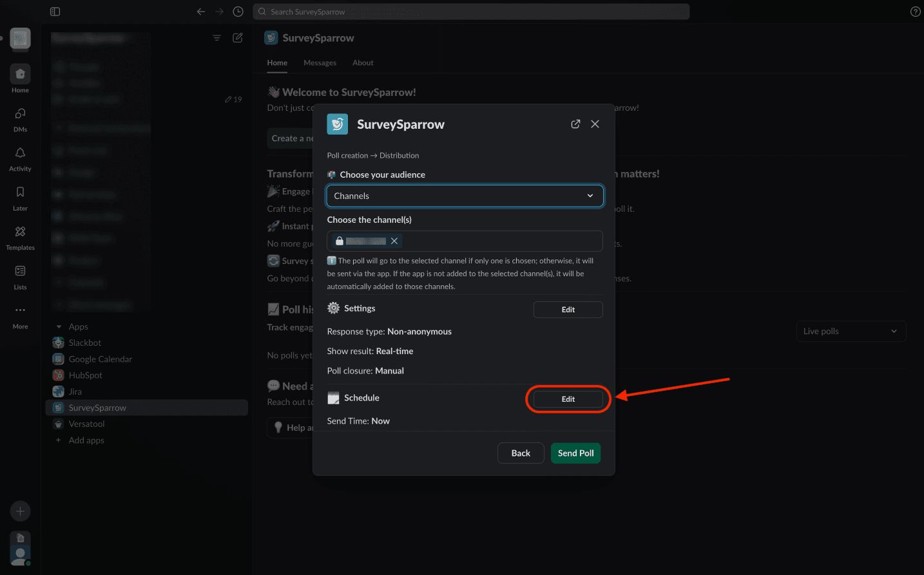Screen dimensions: 924x575
Task: Click the new message compose icon
Action: [x=237, y=38]
